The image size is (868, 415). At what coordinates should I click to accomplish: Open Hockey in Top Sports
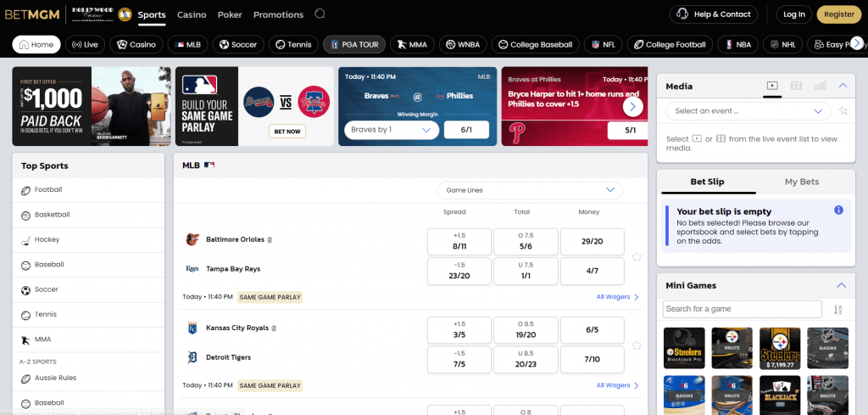click(x=88, y=240)
